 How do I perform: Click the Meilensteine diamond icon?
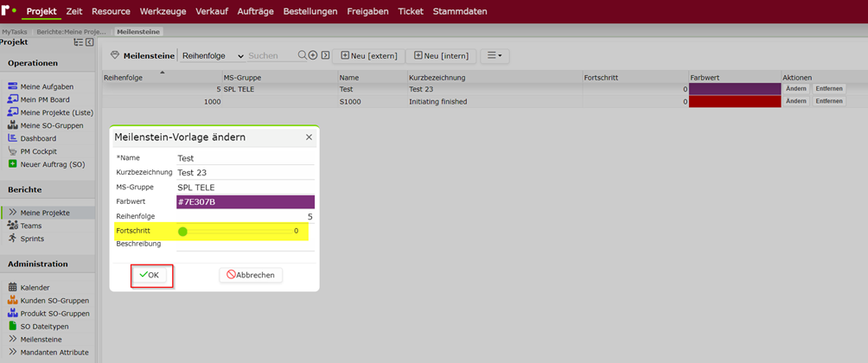[x=115, y=55]
